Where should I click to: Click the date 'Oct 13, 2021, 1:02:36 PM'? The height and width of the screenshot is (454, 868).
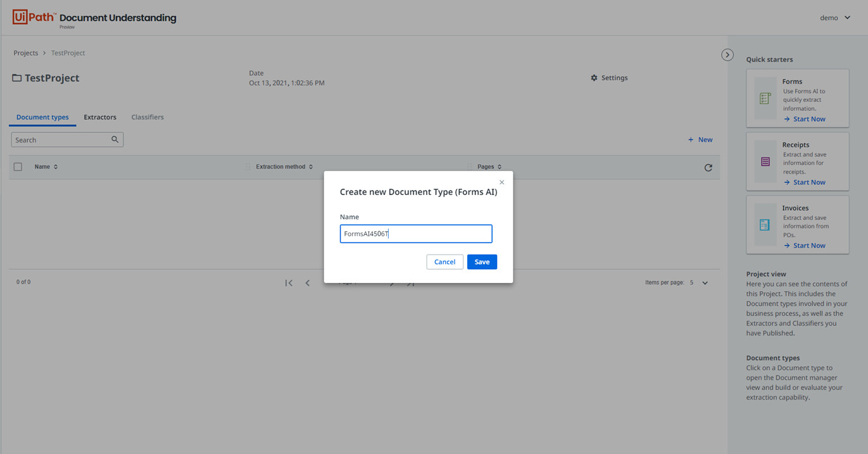click(x=287, y=83)
